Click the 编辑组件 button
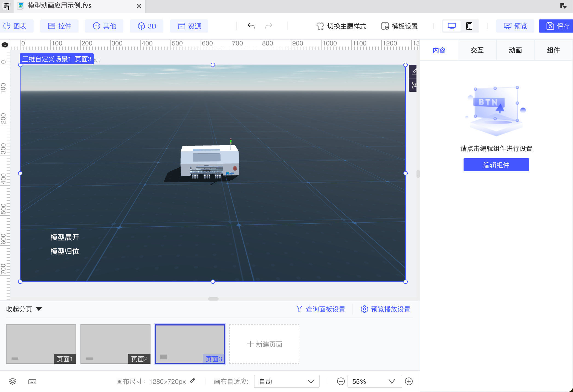The width and height of the screenshot is (573, 392). [496, 165]
